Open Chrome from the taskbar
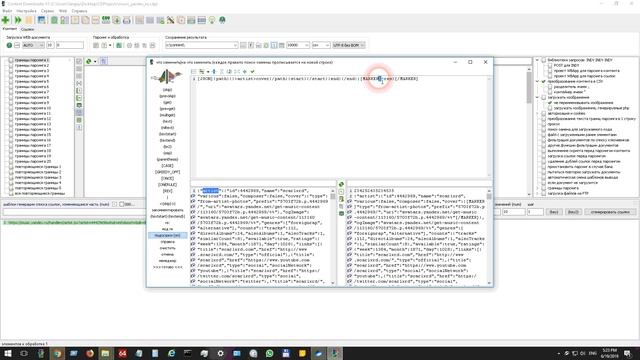This screenshot has width=640, height=360. click(57, 353)
